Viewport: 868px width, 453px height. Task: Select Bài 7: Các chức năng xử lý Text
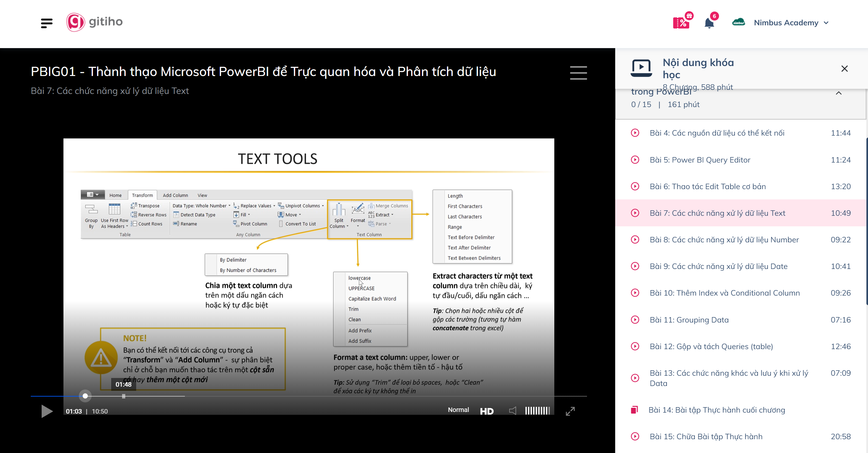click(740, 213)
